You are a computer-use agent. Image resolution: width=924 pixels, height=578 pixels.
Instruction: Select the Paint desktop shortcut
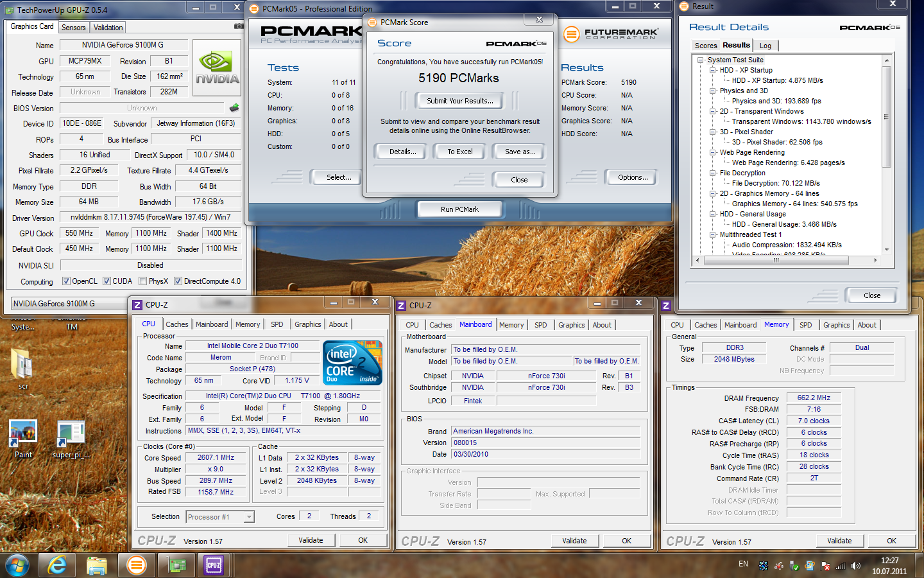coord(23,439)
